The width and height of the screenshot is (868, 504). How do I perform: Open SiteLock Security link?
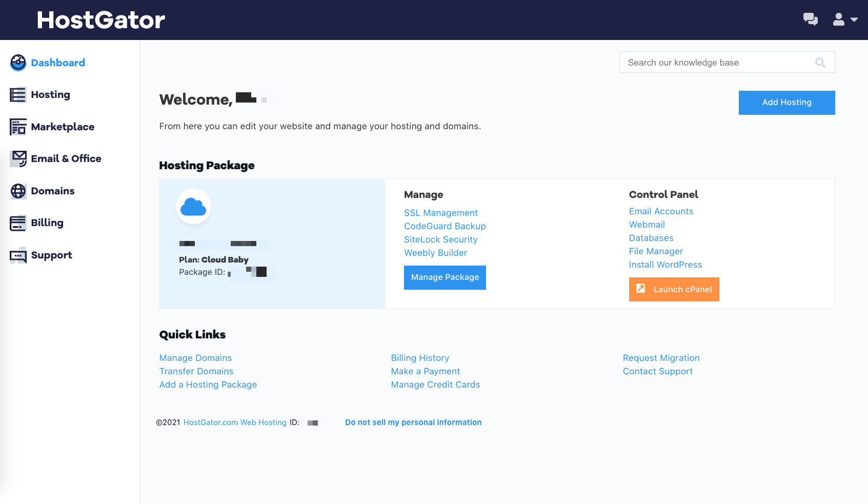pos(441,239)
